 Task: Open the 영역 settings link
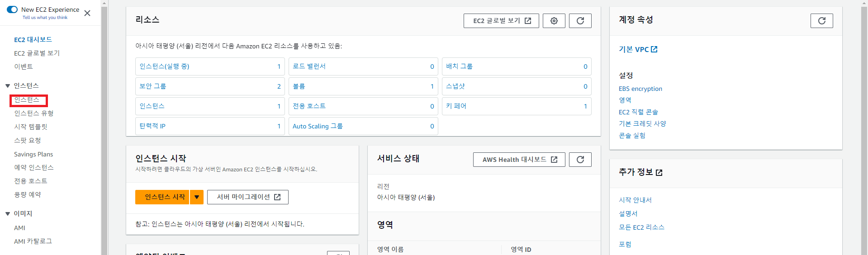coord(625,100)
